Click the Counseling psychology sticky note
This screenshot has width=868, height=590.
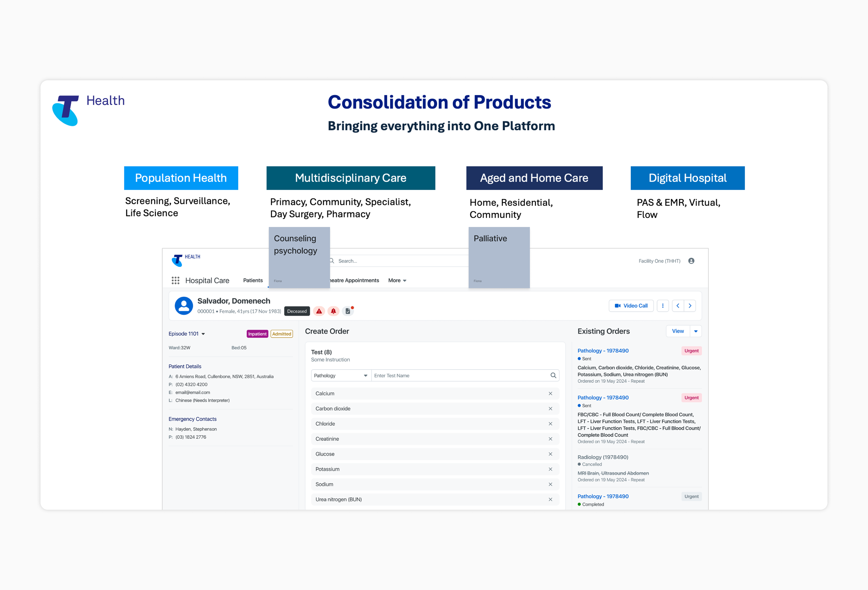click(299, 258)
